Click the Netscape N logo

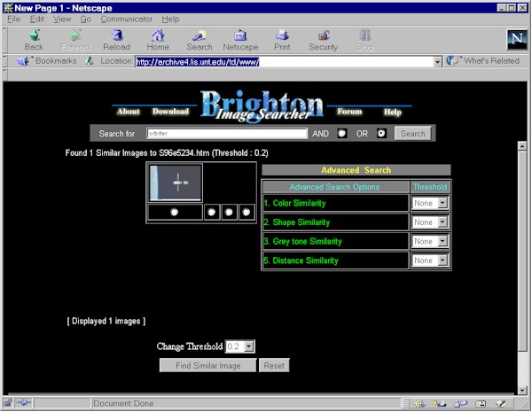(x=517, y=39)
